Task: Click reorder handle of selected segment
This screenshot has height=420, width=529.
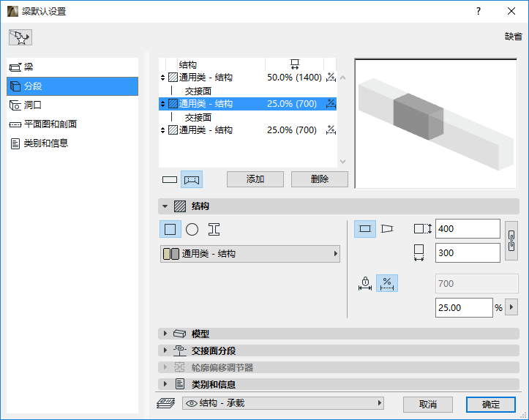Action: (x=162, y=104)
